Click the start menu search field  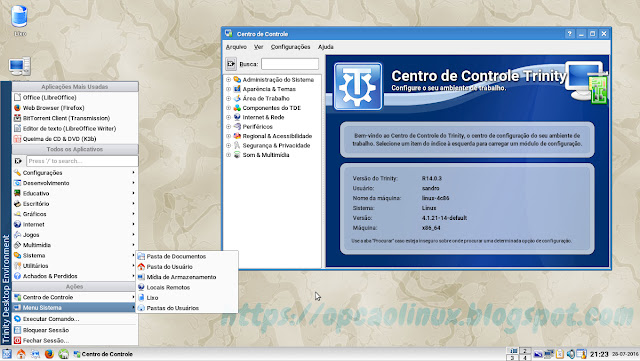pyautogui.click(x=82, y=161)
